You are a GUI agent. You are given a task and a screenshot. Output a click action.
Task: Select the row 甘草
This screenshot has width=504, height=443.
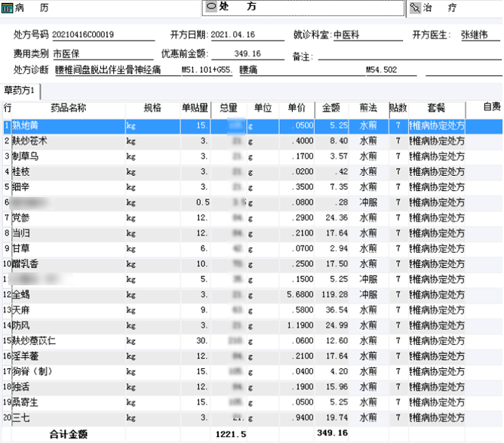pos(253,248)
